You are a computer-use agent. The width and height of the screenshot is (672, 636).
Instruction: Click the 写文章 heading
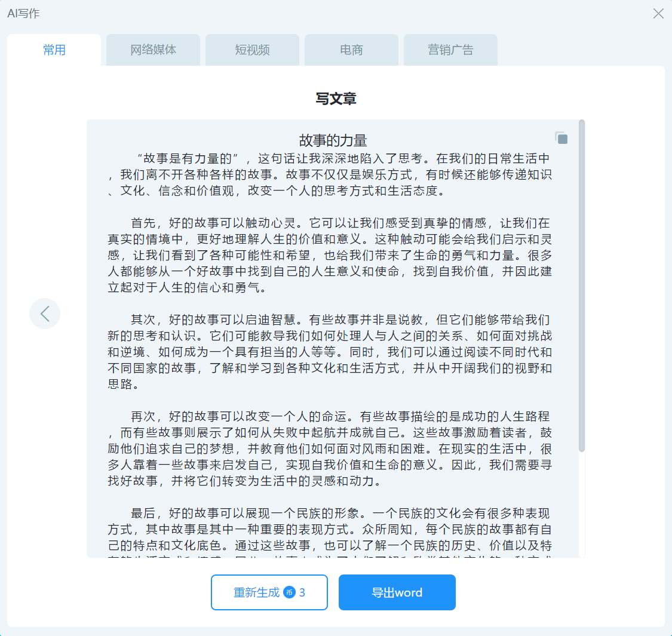coord(336,99)
